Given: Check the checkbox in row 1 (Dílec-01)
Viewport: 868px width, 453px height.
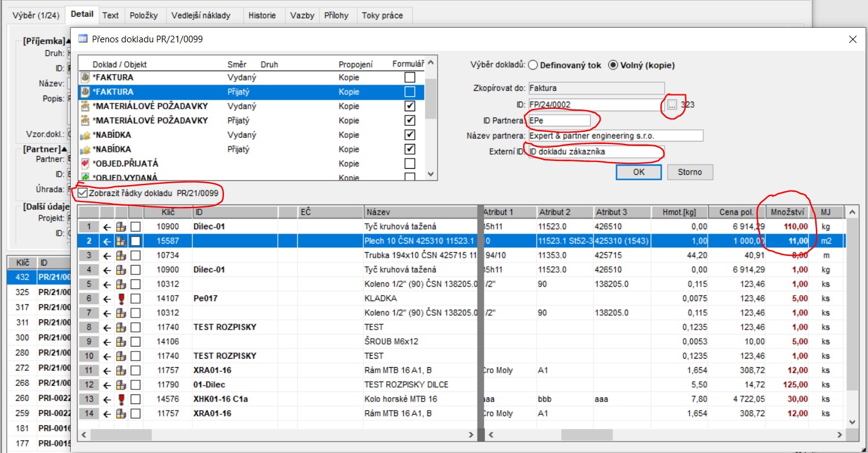Looking at the screenshot, I should tap(136, 226).
